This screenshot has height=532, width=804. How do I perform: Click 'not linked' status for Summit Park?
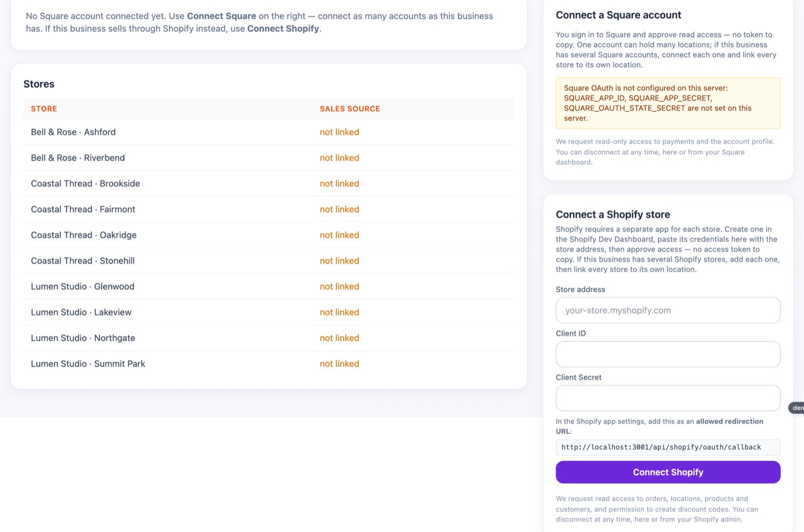pyautogui.click(x=339, y=364)
